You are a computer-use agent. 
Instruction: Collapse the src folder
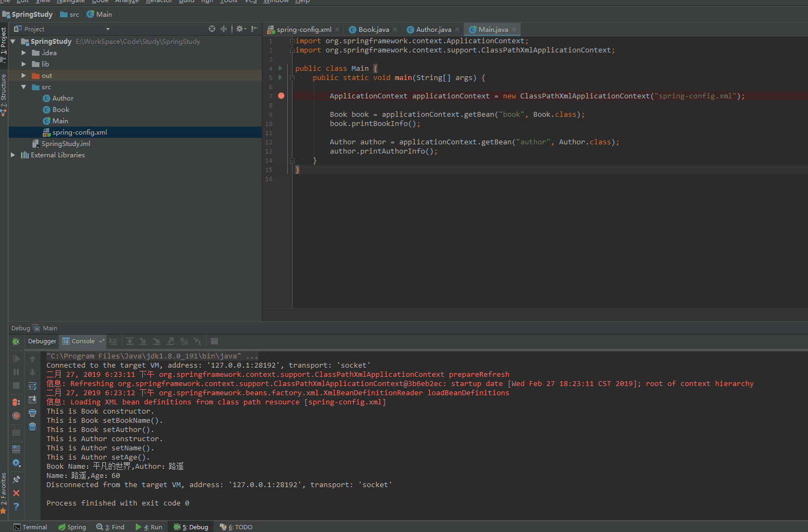click(x=24, y=87)
